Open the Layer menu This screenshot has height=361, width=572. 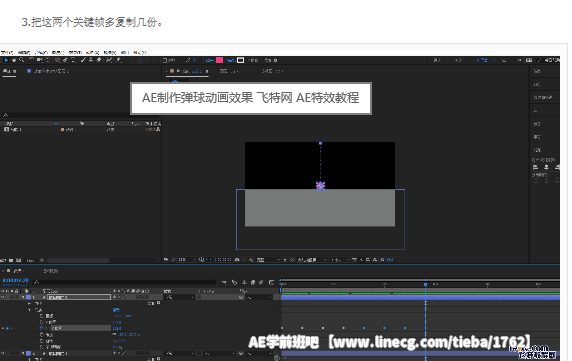(58, 53)
